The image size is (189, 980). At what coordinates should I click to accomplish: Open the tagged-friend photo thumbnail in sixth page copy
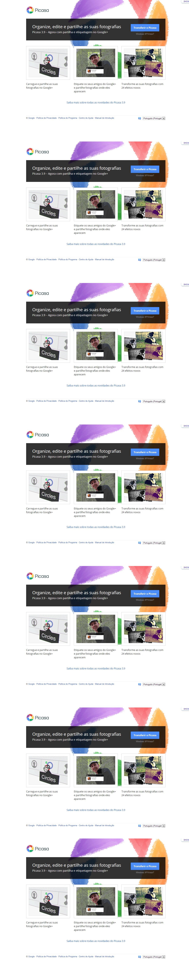click(96, 770)
